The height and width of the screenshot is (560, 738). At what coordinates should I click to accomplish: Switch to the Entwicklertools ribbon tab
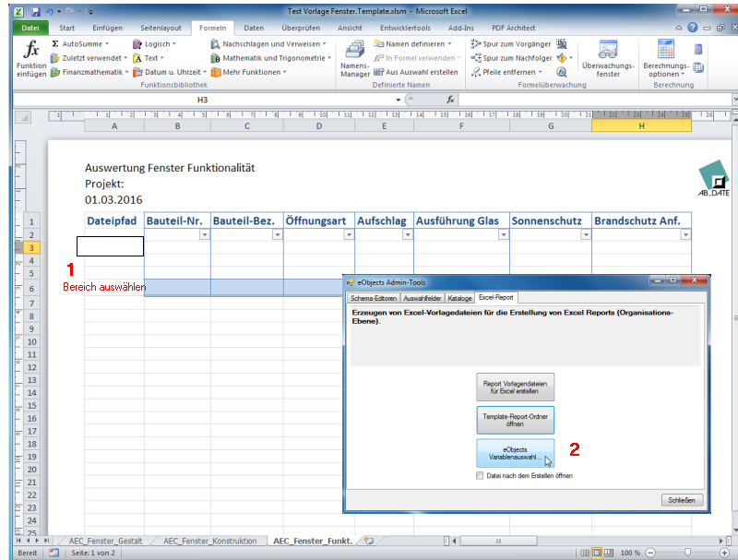click(405, 28)
